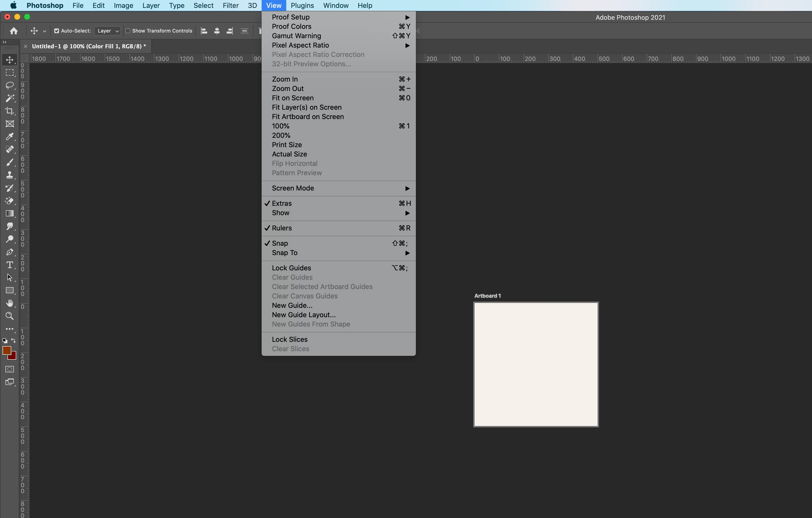Viewport: 812px width, 518px height.
Task: Click New Guide Layout... option
Action: click(304, 315)
